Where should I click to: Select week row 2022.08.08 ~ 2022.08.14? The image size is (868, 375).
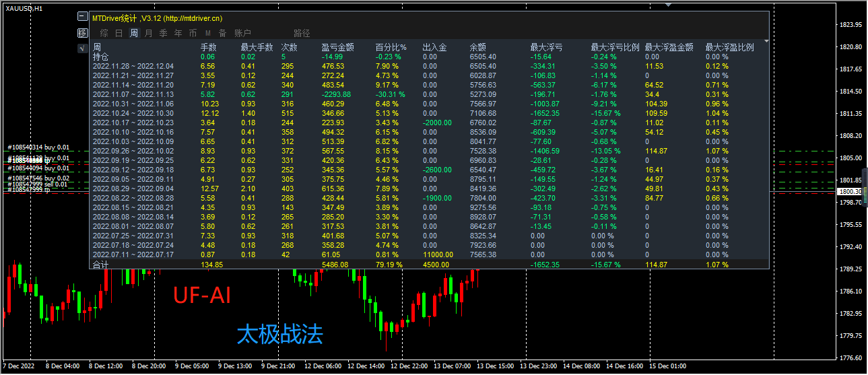point(133,217)
